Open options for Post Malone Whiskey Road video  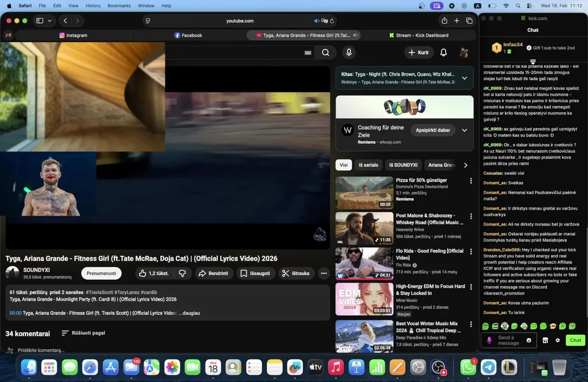click(x=471, y=216)
